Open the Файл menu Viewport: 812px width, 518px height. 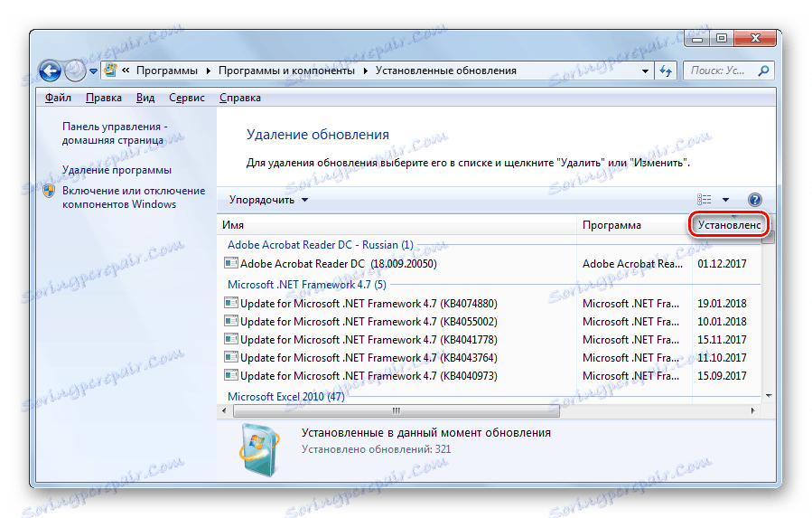58,98
